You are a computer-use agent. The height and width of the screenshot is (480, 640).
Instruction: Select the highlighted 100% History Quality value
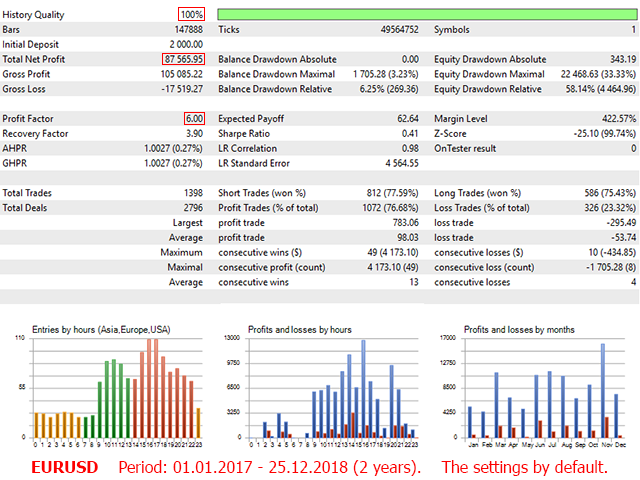point(192,15)
